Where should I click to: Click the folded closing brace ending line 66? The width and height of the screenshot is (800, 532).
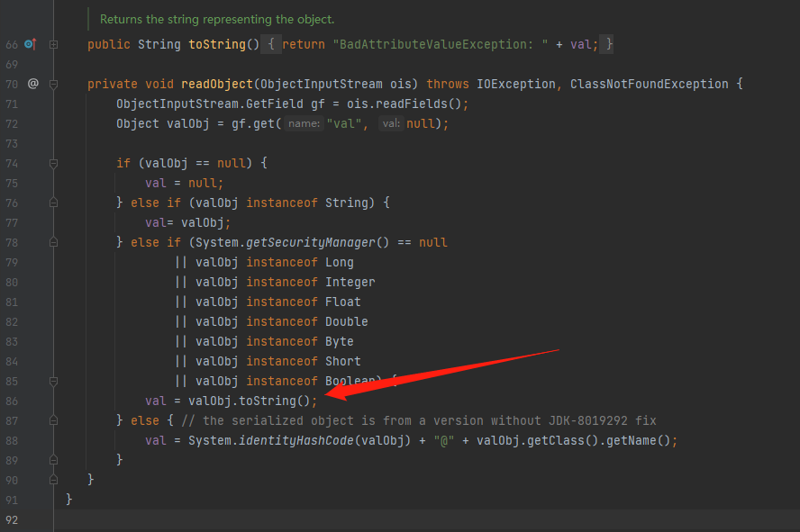point(606,44)
